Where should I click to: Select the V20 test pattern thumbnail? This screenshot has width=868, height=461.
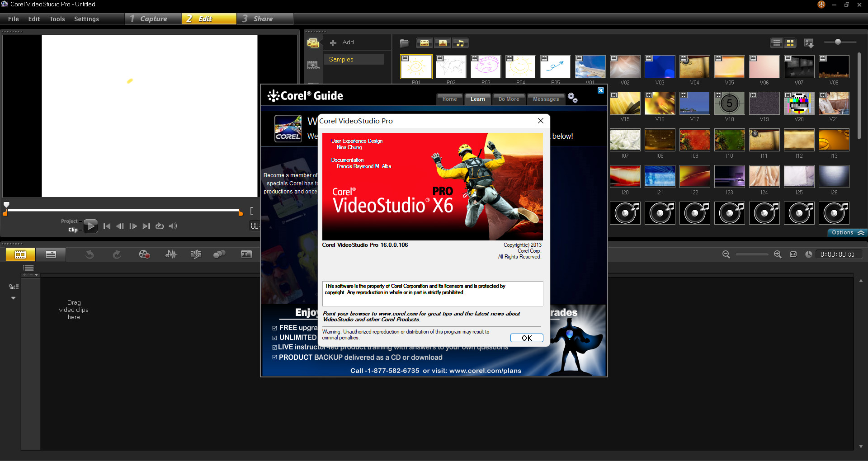(799, 103)
